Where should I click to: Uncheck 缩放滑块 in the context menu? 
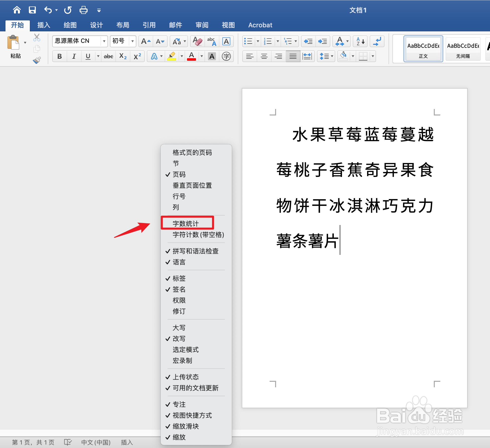tap(186, 426)
